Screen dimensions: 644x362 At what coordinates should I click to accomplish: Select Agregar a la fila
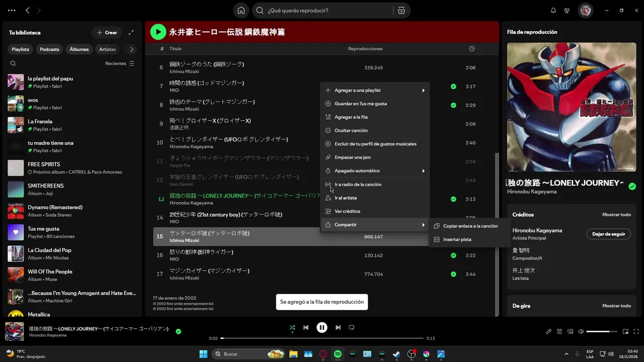(x=375, y=117)
